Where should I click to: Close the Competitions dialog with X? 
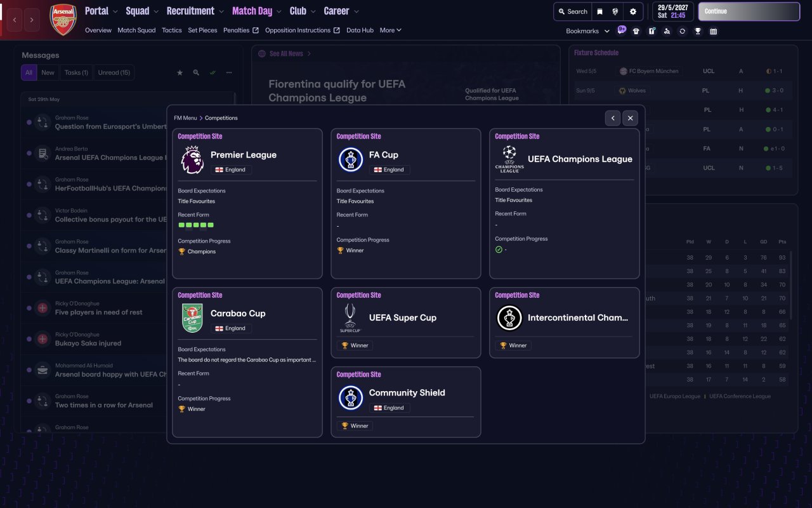[630, 118]
